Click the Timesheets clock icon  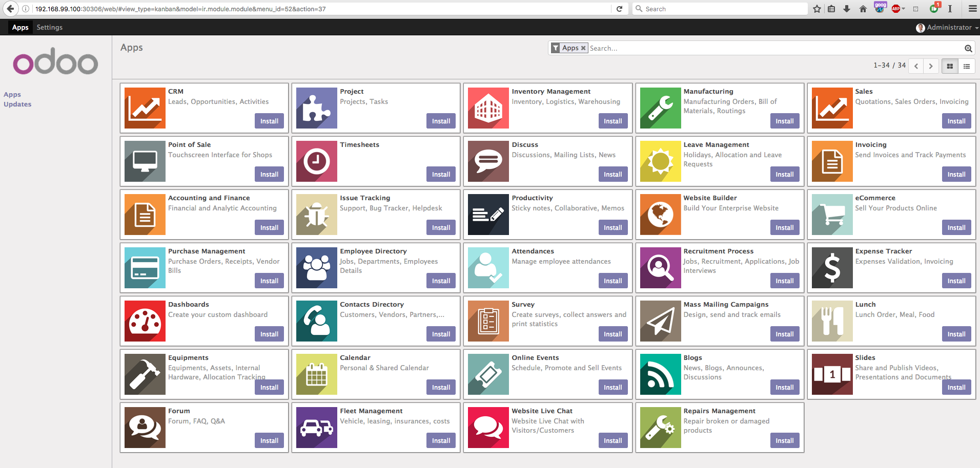coord(317,161)
